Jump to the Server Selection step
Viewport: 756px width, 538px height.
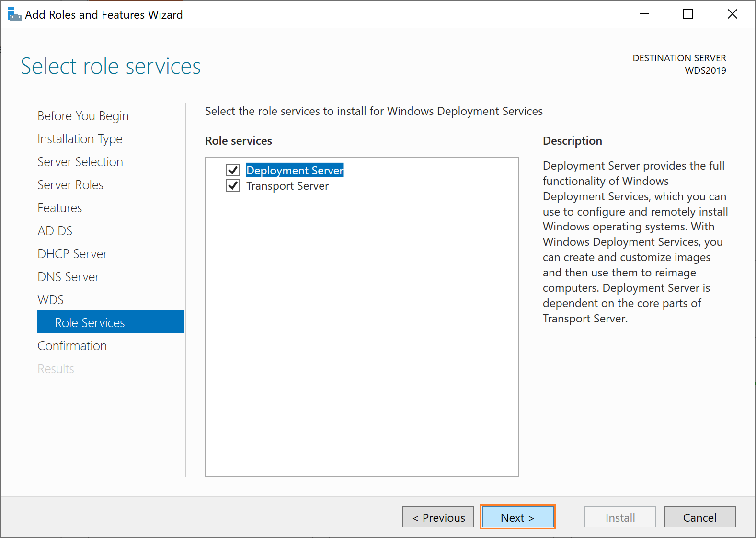point(80,162)
